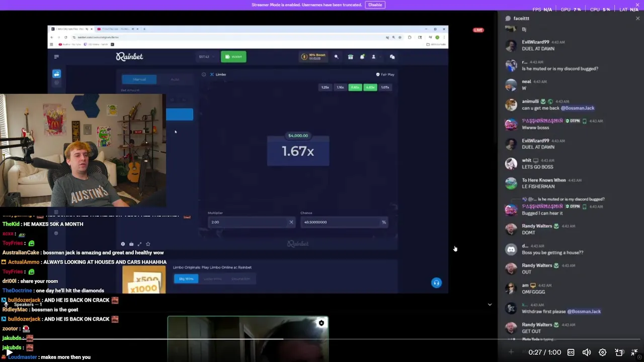Open the live support headset button
Image resolution: width=644 pixels, height=362 pixels.
436,283
